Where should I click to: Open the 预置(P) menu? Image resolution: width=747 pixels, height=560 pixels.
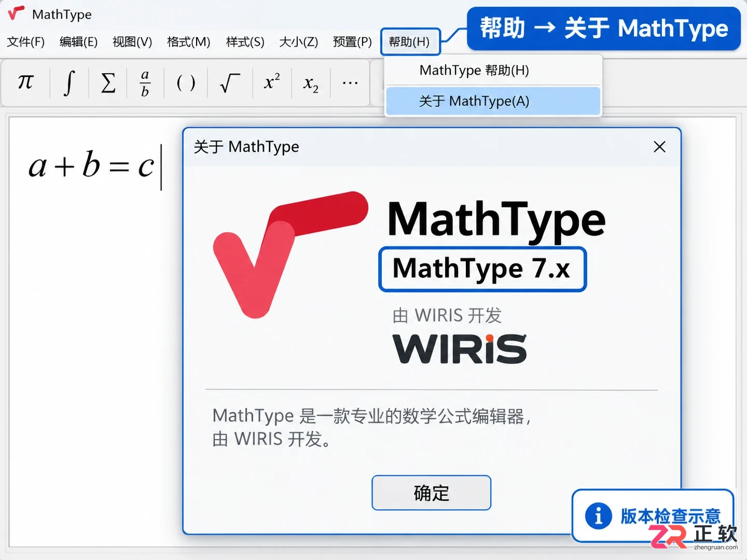click(352, 42)
